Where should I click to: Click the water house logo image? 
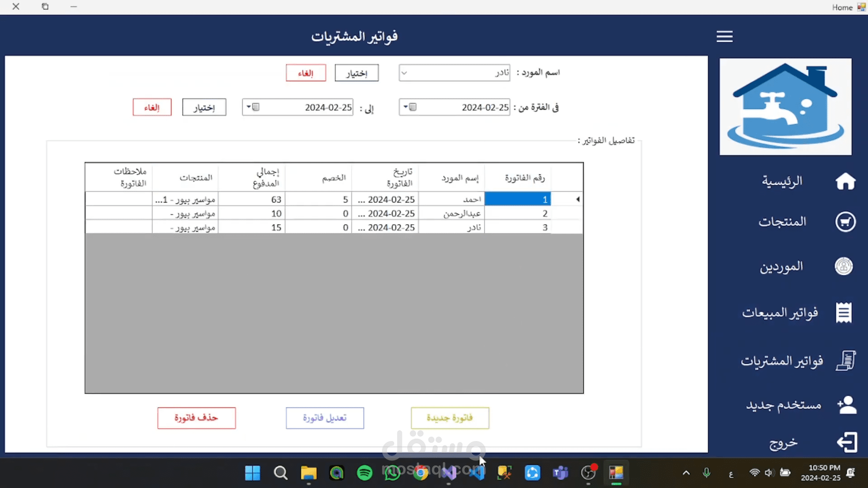point(785,107)
